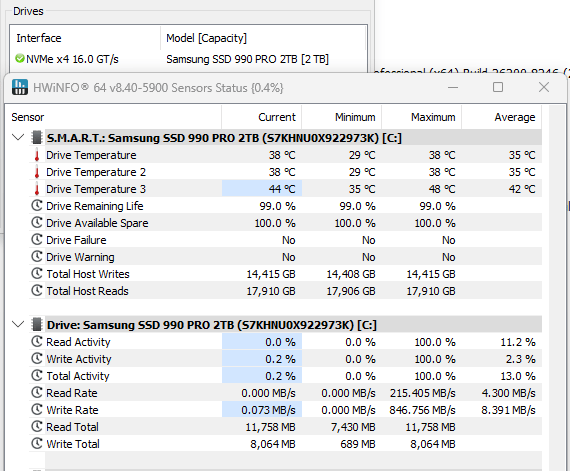Click the 48 °C maximum temperature value

coord(442,189)
